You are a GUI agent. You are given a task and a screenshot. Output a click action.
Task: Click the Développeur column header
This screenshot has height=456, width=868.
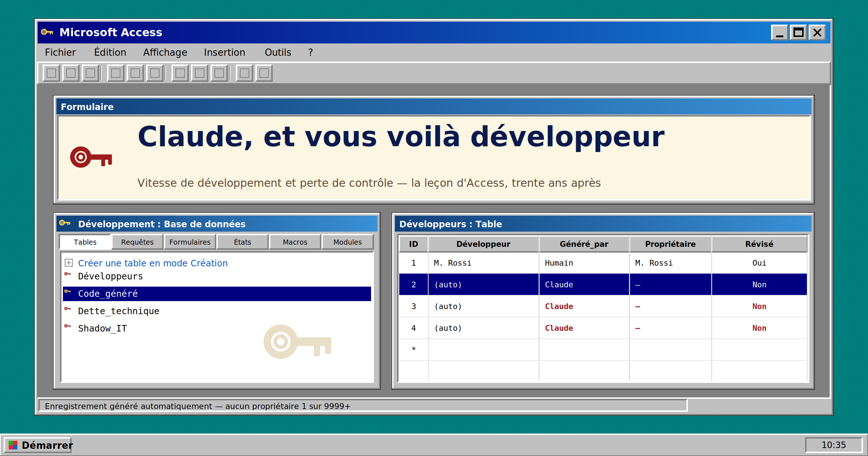coord(484,244)
